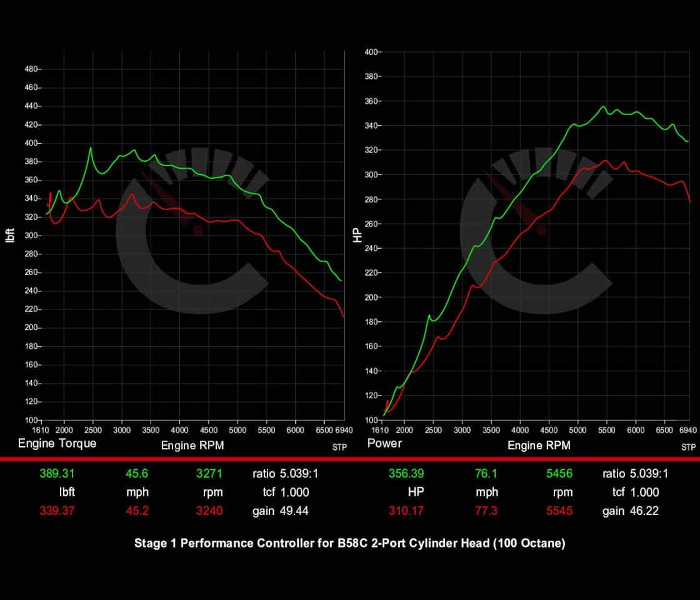Viewport: 700px width, 600px height.
Task: Toggle the green 356.39 HP readout
Action: 407,474
